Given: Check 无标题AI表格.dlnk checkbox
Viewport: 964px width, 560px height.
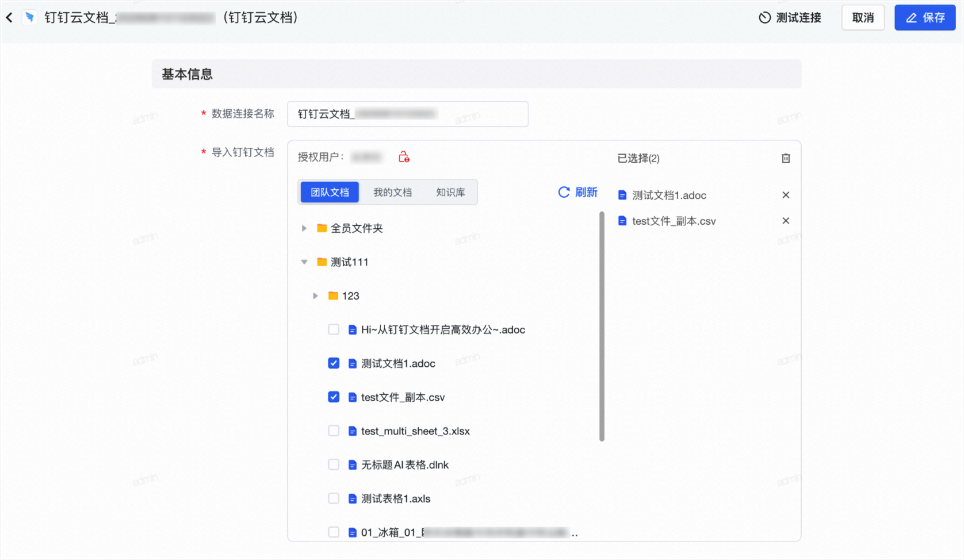Looking at the screenshot, I should (334, 465).
